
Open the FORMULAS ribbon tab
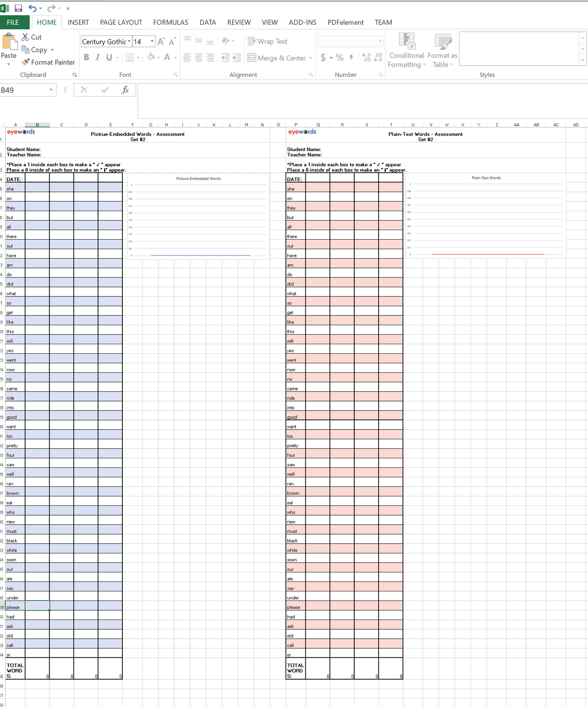tap(170, 23)
